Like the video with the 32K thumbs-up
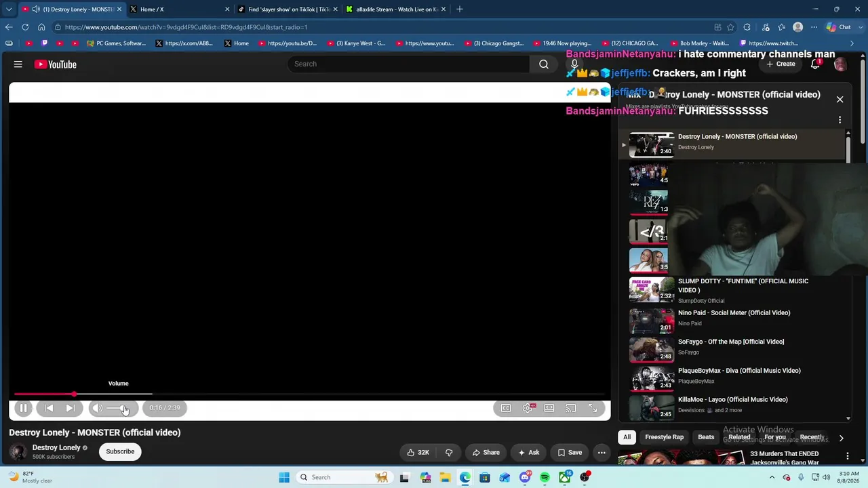The height and width of the screenshot is (488, 868). click(x=418, y=452)
